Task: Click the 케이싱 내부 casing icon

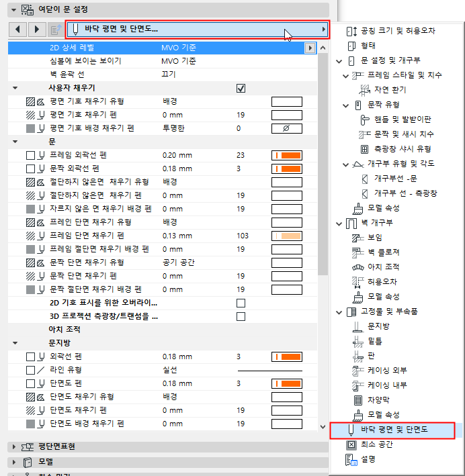Action: pos(357,385)
